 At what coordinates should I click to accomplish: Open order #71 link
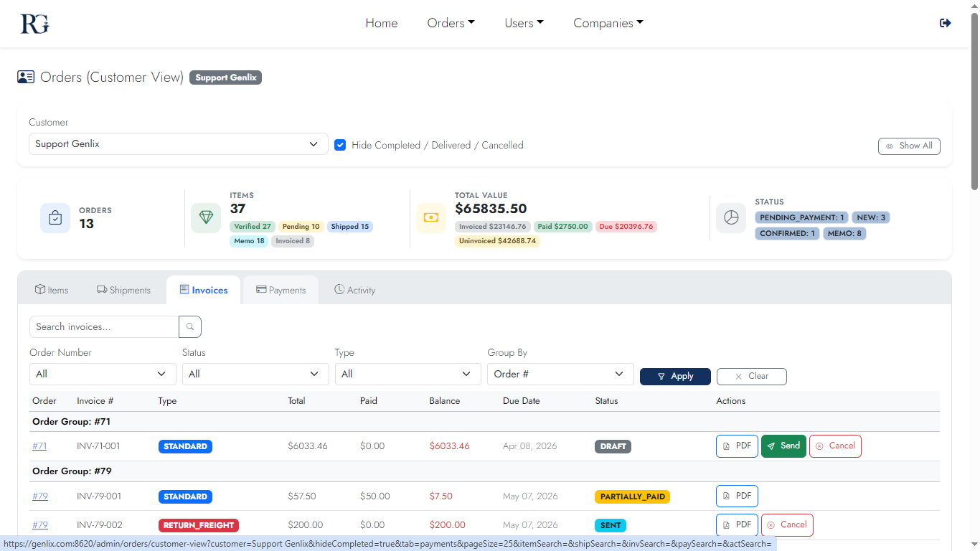[x=39, y=446]
